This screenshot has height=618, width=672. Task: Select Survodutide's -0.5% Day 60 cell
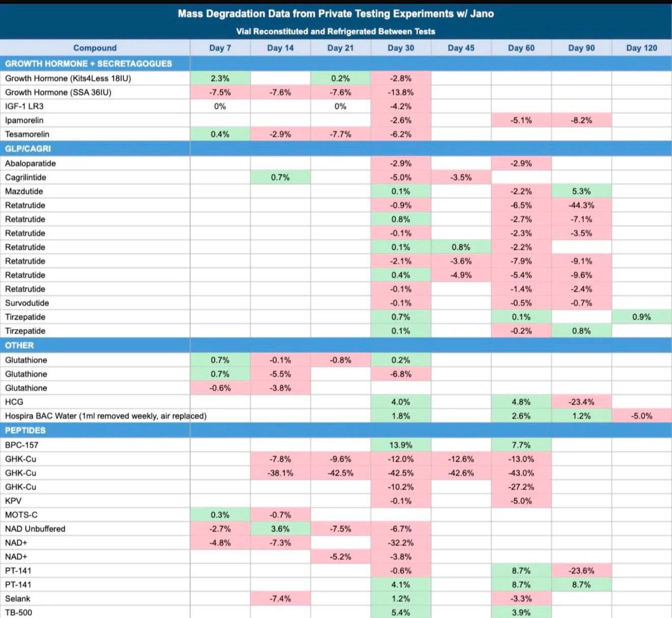(x=521, y=303)
